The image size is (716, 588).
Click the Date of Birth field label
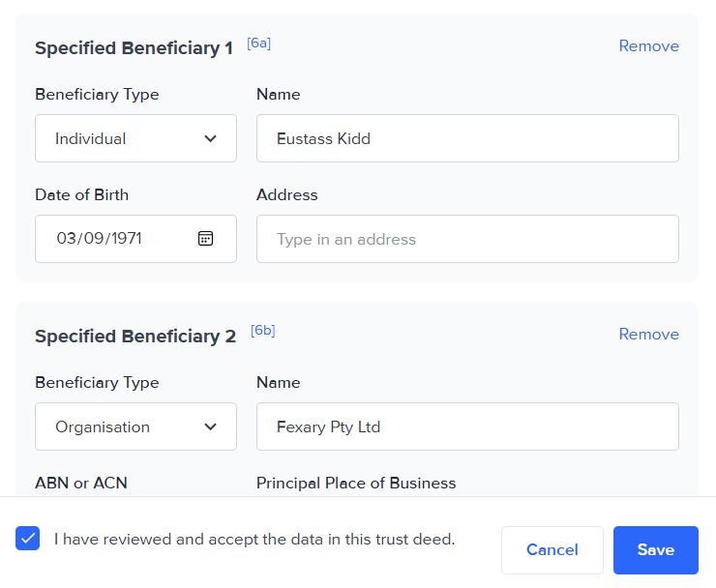click(x=82, y=194)
